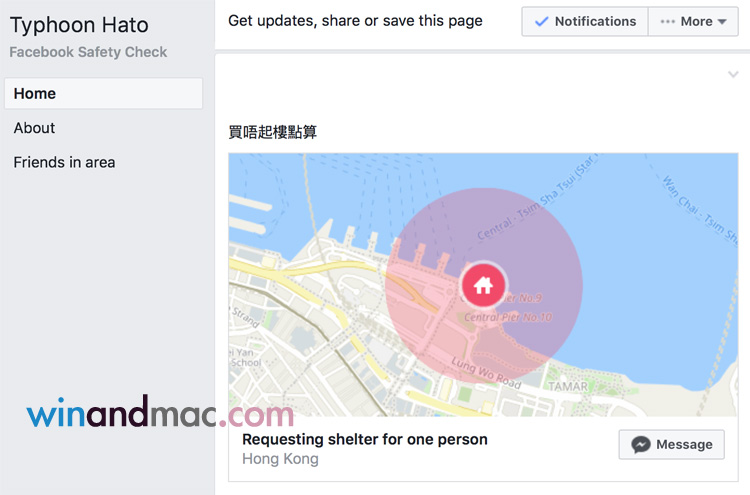Toggle Notifications for this page
This screenshot has width=750, height=495.
pos(585,21)
